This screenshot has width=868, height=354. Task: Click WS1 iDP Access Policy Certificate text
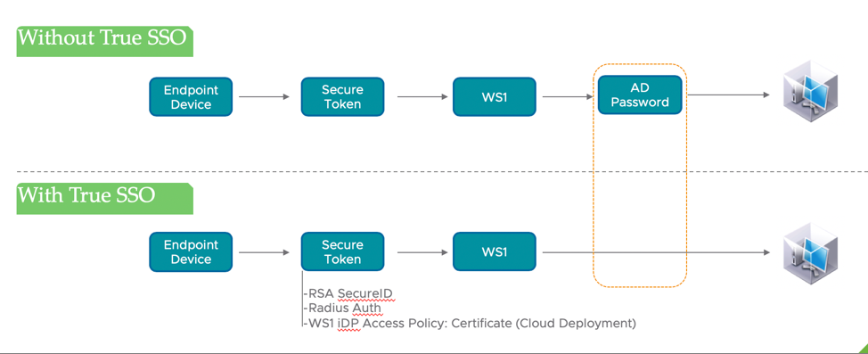470,323
